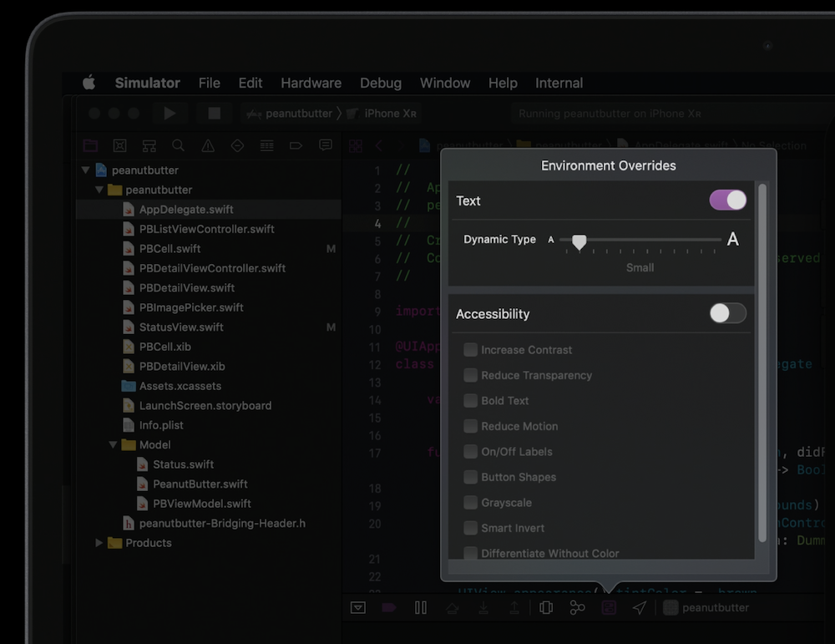Open the peanutbutter scheme selector

[289, 114]
